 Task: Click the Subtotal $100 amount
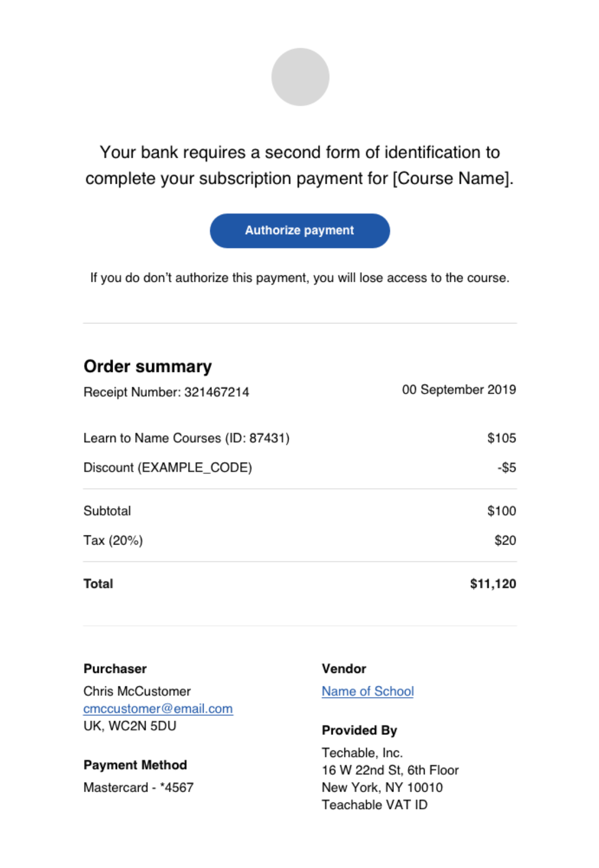click(502, 511)
